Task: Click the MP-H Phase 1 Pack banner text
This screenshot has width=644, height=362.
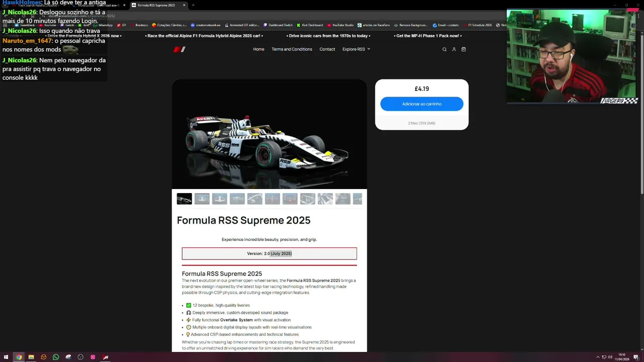Action: point(428,36)
